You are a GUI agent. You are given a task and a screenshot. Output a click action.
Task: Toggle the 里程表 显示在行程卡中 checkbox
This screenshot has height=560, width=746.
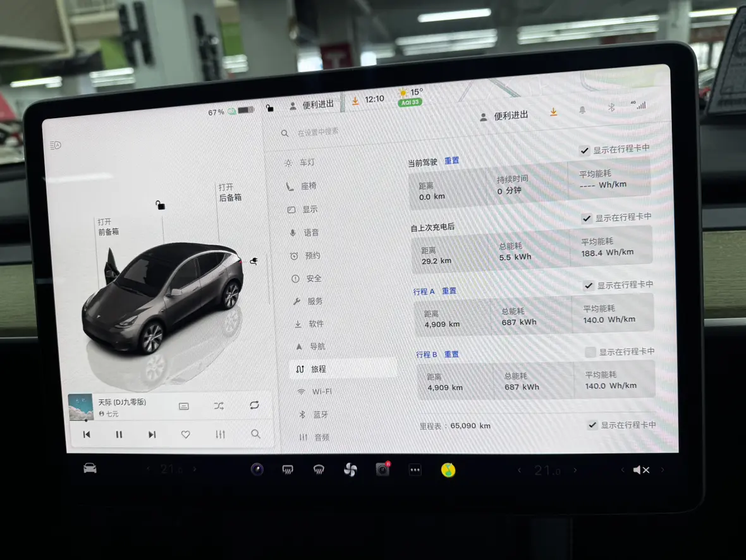click(x=592, y=425)
